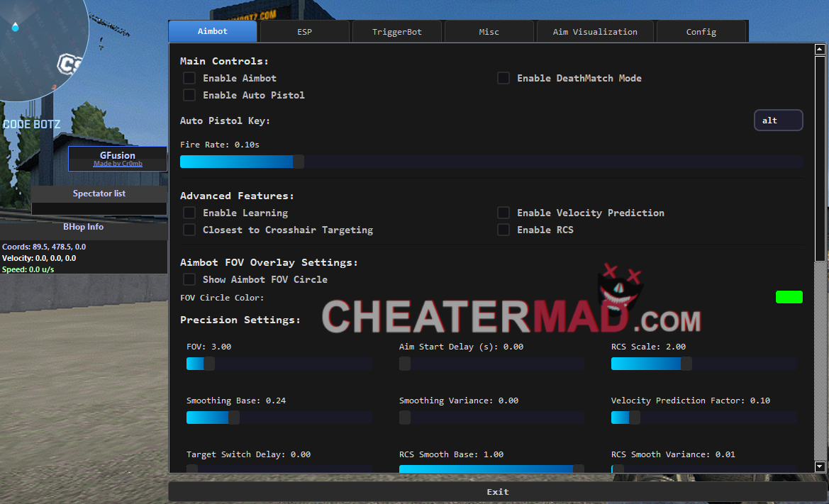Click the Speed 0.0 u/s readout

pos(28,269)
